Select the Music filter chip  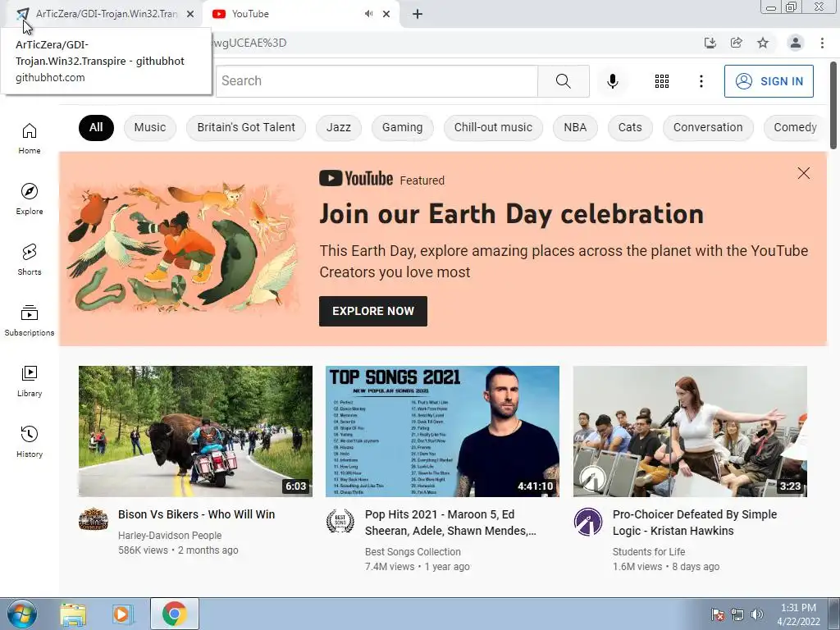coord(150,127)
